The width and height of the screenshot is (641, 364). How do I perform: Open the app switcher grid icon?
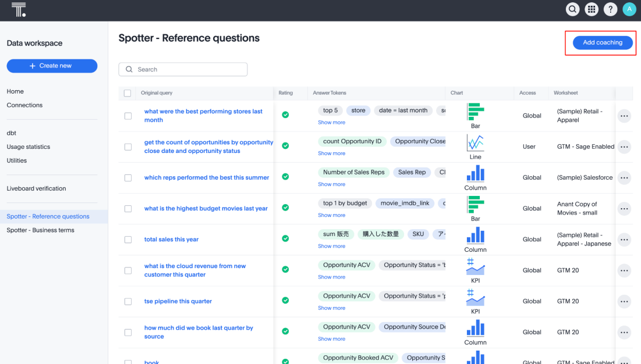[592, 9]
